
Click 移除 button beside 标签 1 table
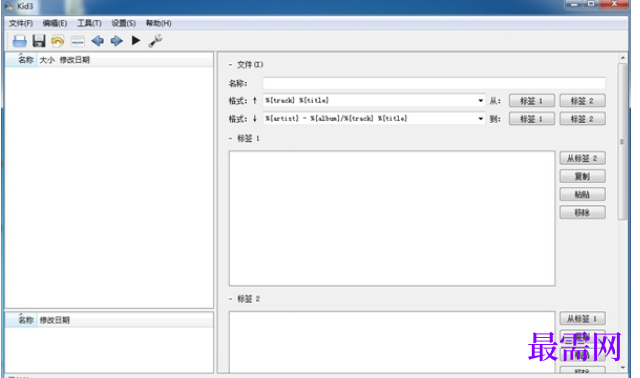582,212
